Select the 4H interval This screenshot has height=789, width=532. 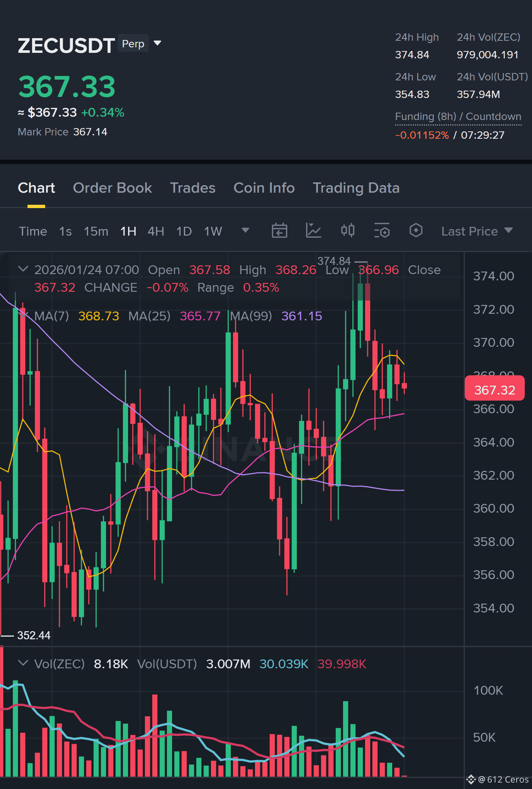point(156,231)
